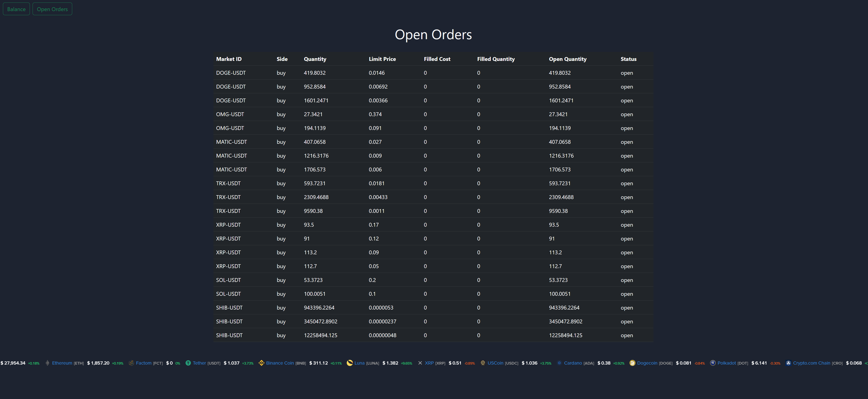The height and width of the screenshot is (399, 868).
Task: Click the Luna coin icon in ticker
Action: point(350,363)
